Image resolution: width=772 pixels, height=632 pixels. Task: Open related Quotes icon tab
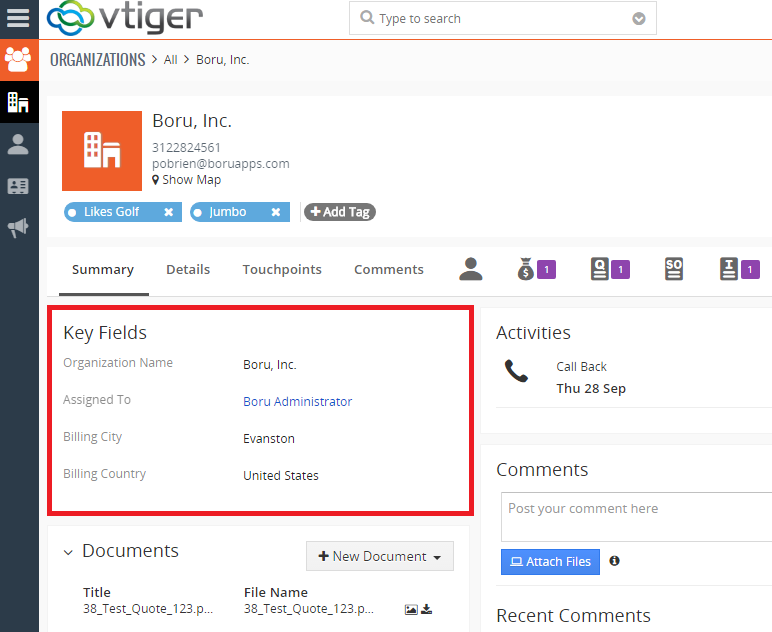coord(600,269)
